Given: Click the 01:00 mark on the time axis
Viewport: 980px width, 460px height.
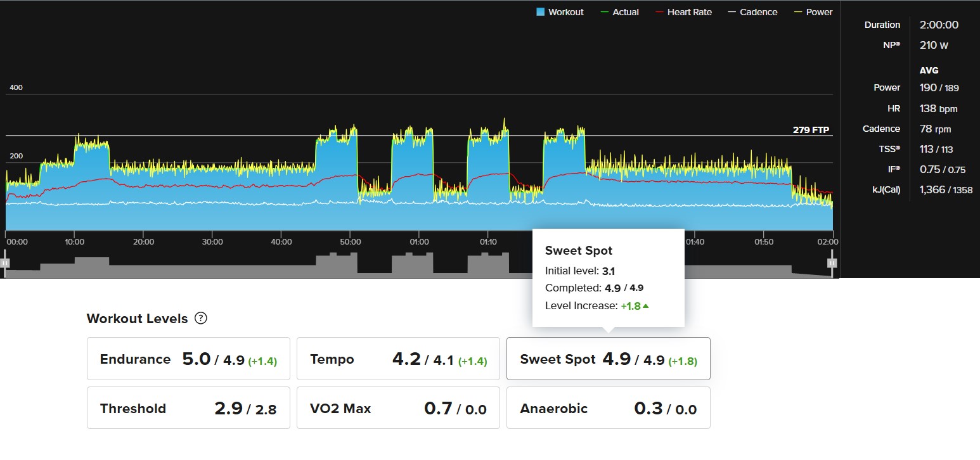Looking at the screenshot, I should tap(419, 241).
